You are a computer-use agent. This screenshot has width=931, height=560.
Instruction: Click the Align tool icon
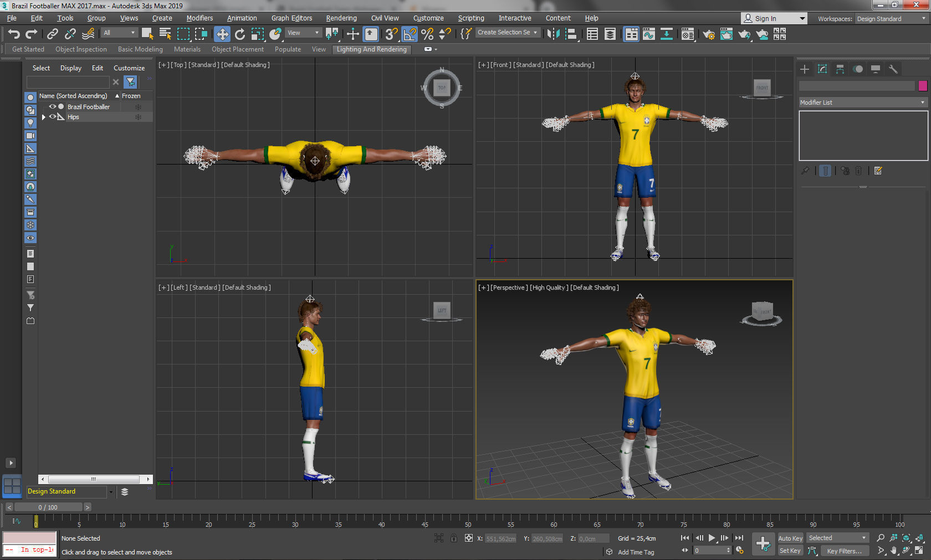571,34
